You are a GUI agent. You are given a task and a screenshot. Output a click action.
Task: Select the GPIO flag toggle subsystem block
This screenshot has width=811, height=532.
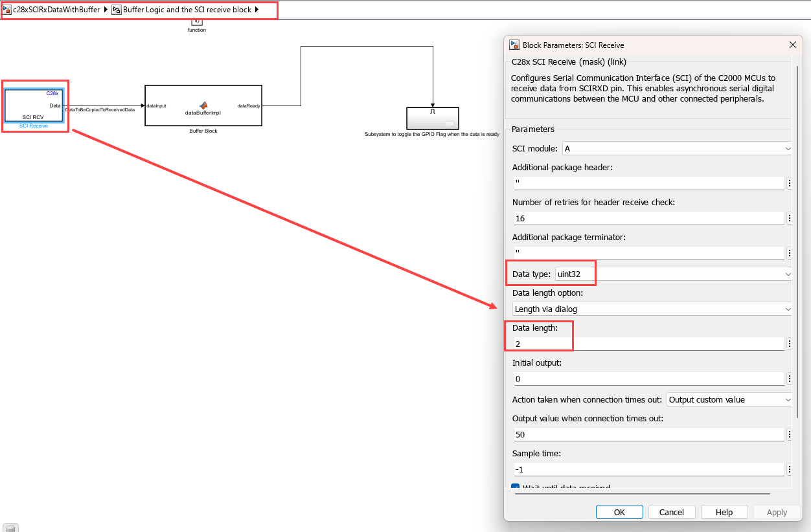pos(433,119)
